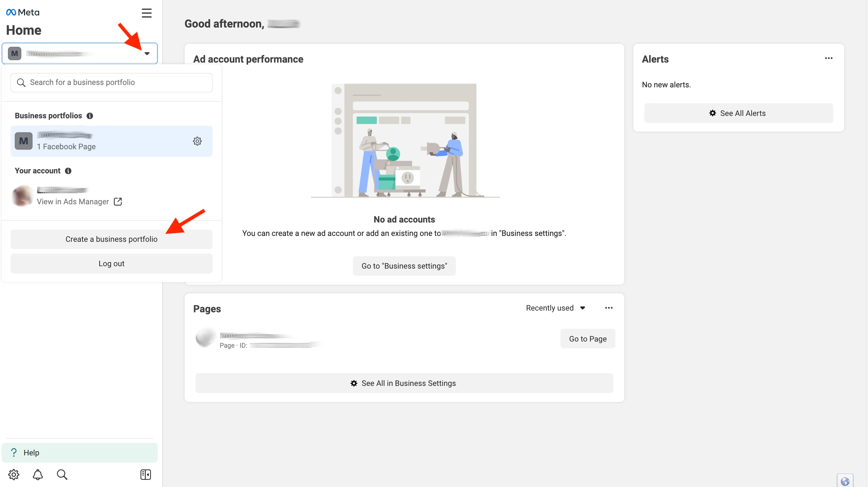This screenshot has height=487, width=868.
Task: Click the View in Ads Manager link
Action: pos(73,202)
